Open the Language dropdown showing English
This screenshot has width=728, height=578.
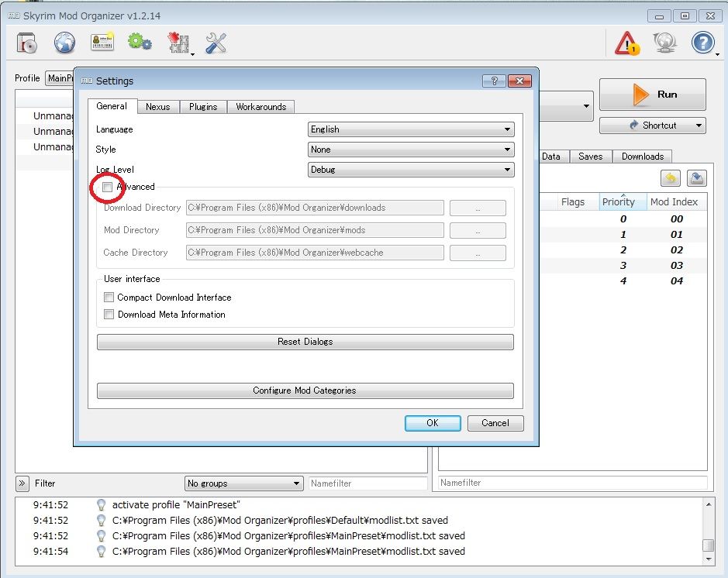[x=411, y=129]
